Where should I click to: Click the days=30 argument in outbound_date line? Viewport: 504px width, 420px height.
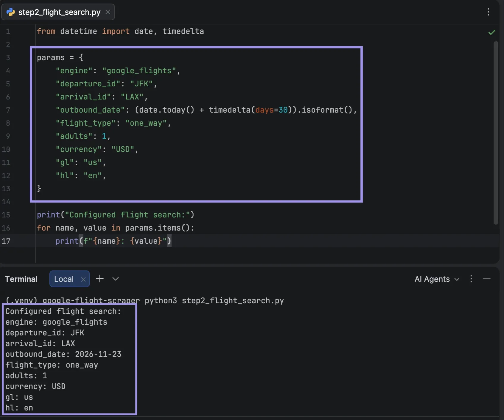click(x=271, y=110)
